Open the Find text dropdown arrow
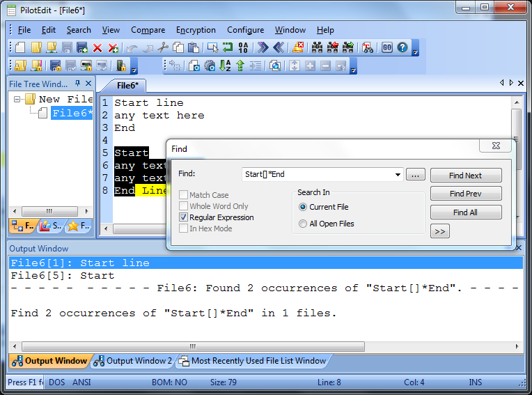Screen dimensions: 532x395 (398, 175)
